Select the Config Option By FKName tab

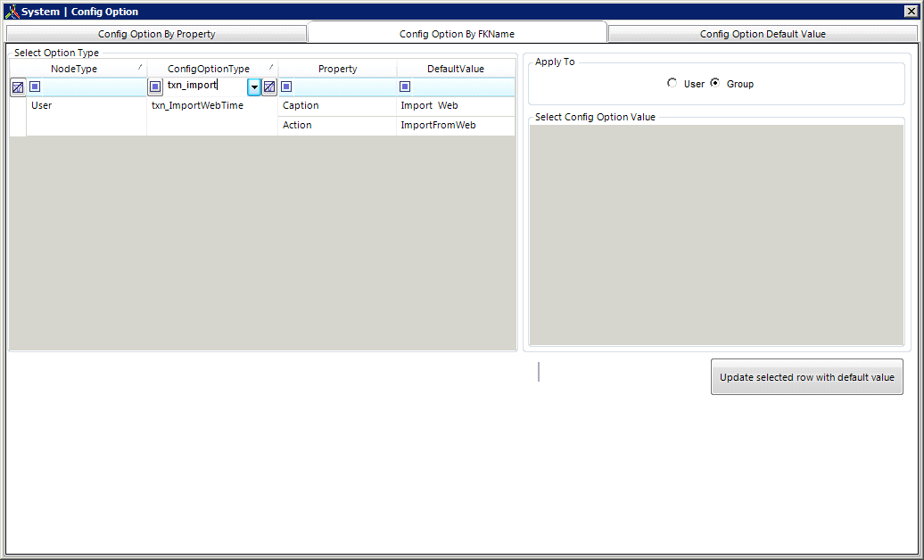pos(457,33)
